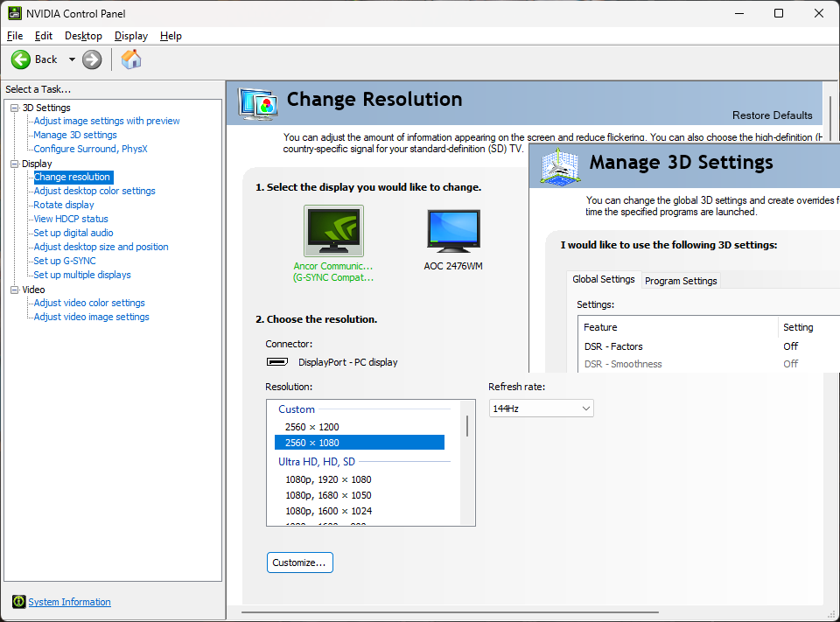
Task: Click the resolution list scrollbar thumb
Action: pyautogui.click(x=467, y=426)
